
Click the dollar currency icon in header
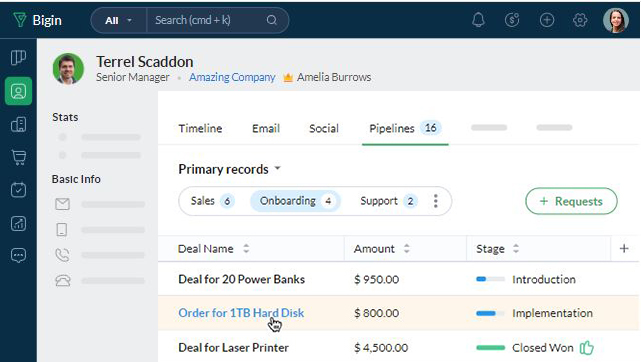512,20
